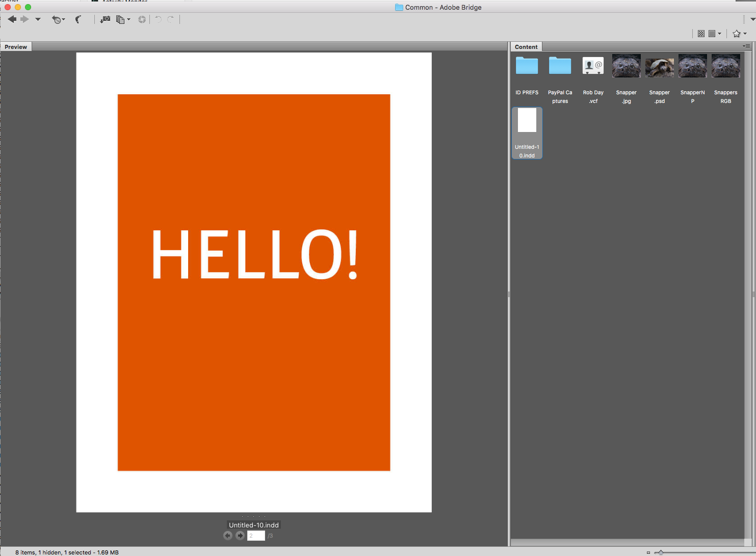Image resolution: width=756 pixels, height=556 pixels.
Task: Click the Untitled-10.indd label under preview
Action: click(254, 525)
